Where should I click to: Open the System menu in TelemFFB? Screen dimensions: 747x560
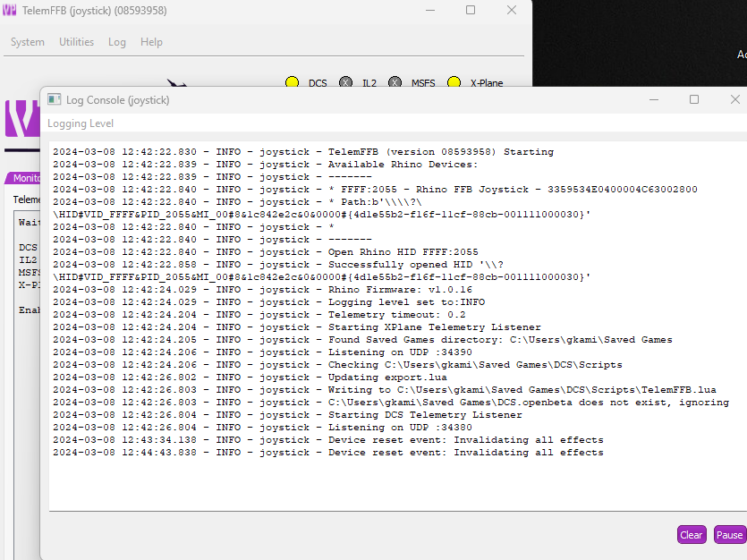[x=28, y=42]
